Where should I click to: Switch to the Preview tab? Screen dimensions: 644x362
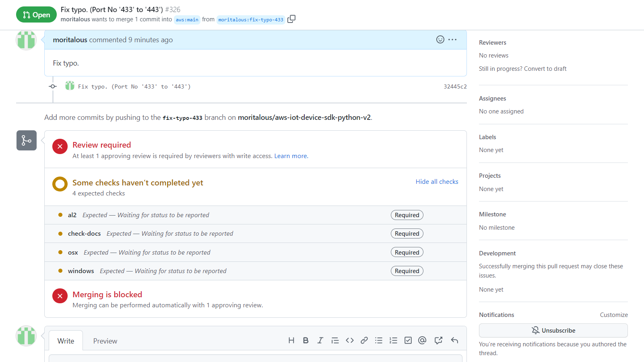(105, 341)
